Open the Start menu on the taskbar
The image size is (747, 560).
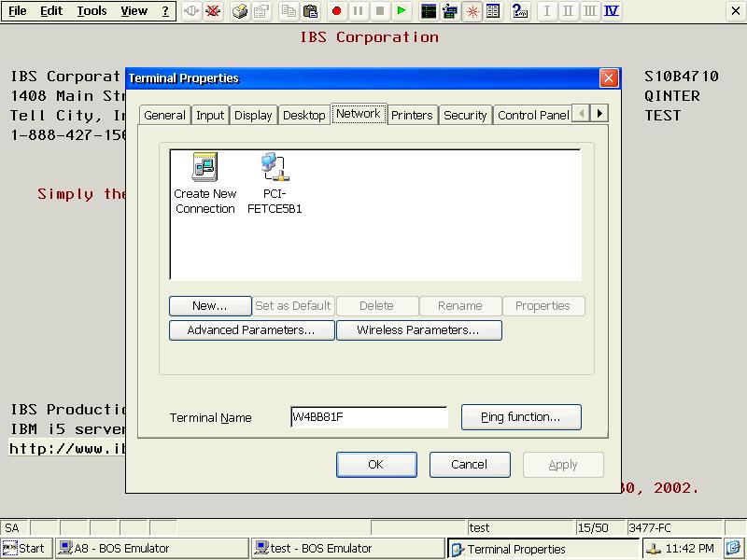(25, 549)
